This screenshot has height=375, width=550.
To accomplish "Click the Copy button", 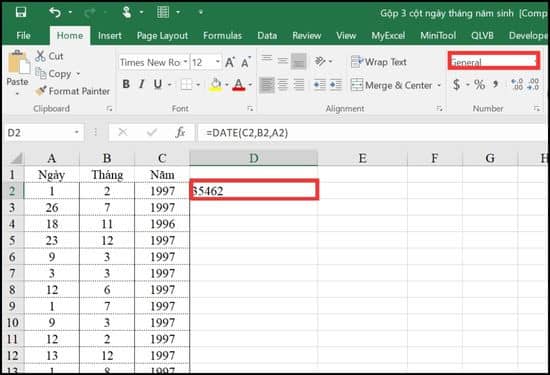I will 54,74.
